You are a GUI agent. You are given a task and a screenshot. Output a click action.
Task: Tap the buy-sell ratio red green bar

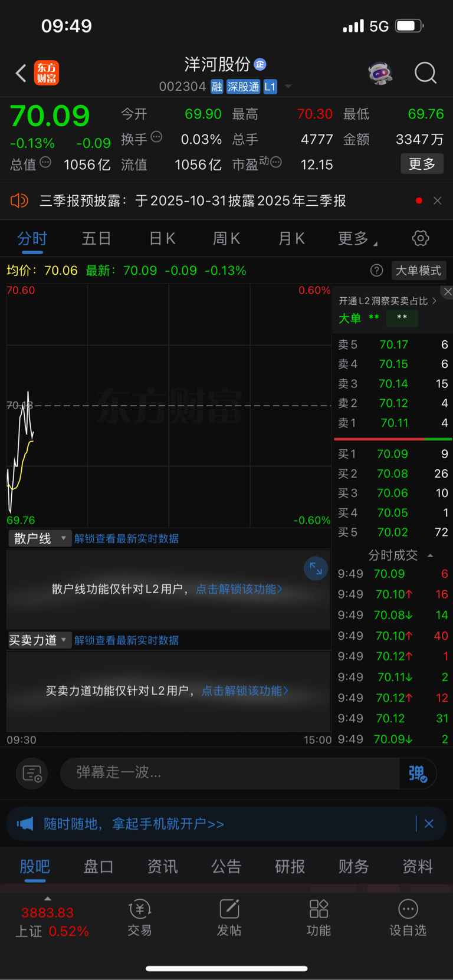(x=393, y=439)
